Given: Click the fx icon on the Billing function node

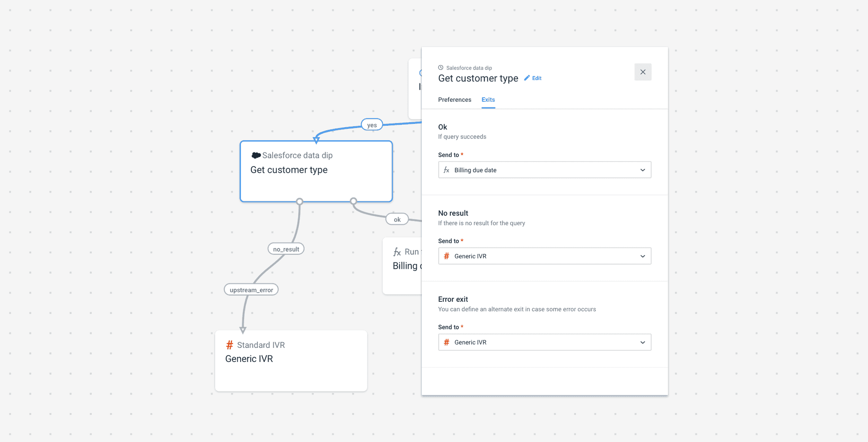Looking at the screenshot, I should (396, 252).
